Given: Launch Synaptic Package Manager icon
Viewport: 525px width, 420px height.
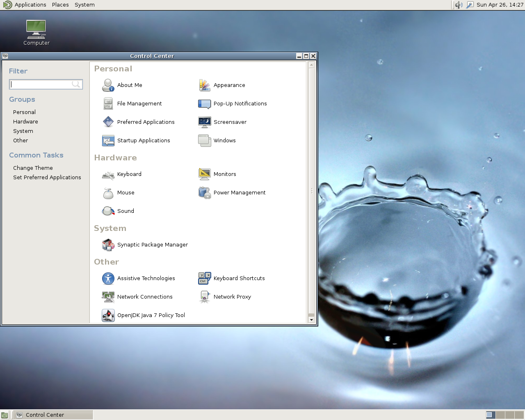Looking at the screenshot, I should (x=108, y=244).
